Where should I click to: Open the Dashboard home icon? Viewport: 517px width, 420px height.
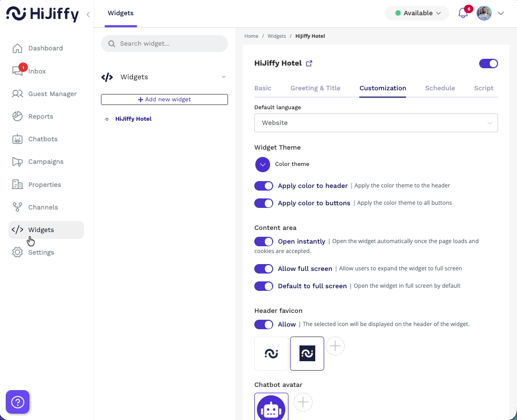pyautogui.click(x=18, y=48)
